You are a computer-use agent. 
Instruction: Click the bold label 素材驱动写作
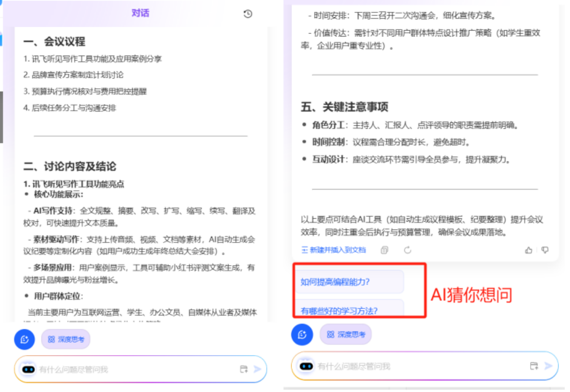tap(56, 240)
